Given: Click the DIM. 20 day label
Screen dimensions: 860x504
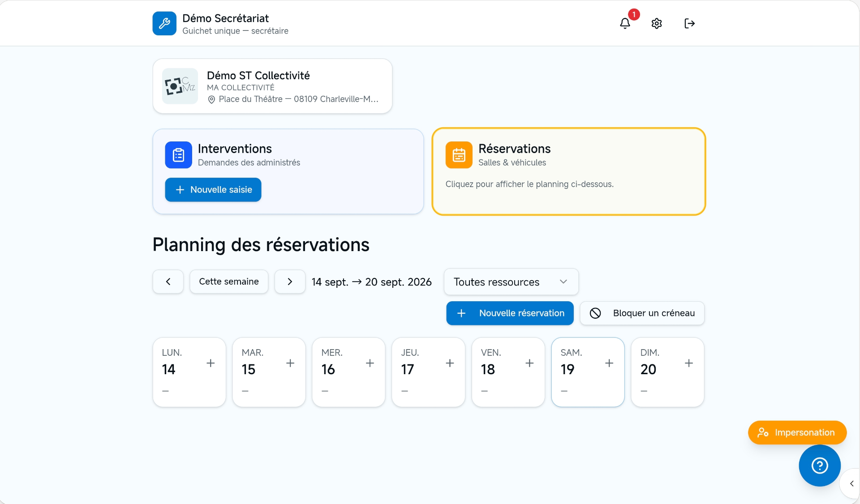Looking at the screenshot, I should (650, 362).
